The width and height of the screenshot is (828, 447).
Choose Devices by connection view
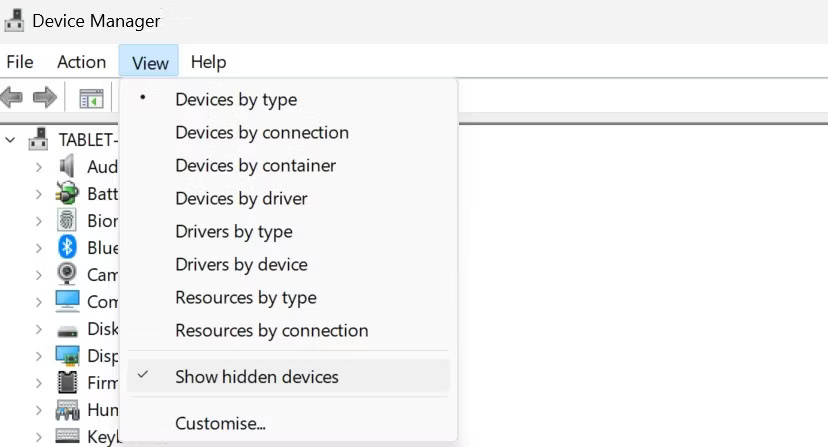pos(262,132)
